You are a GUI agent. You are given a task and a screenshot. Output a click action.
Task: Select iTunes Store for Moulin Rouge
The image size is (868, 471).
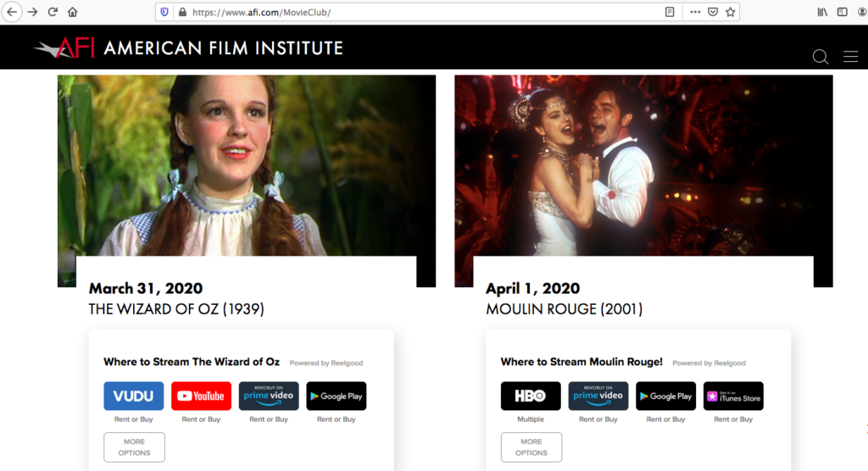tap(733, 396)
